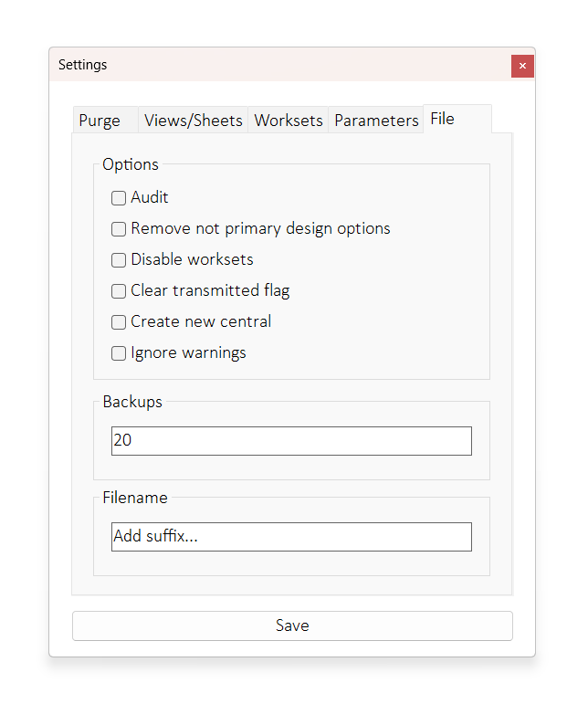Click the Options group heading

(x=131, y=164)
